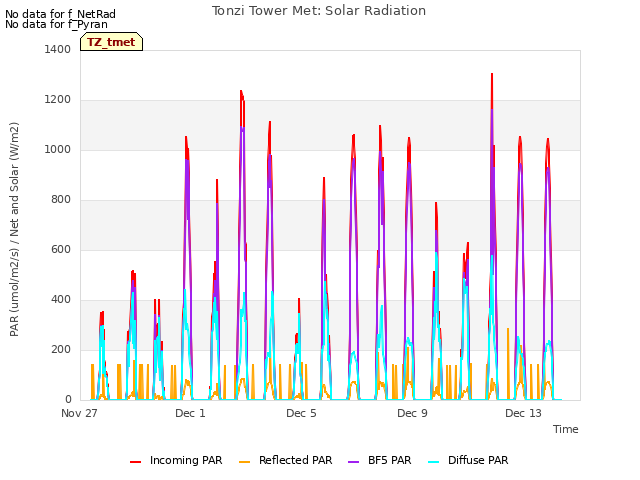Click the y-axis title PAR / Net and Solar
This screenshot has width=640, height=480.
pos(14,229)
